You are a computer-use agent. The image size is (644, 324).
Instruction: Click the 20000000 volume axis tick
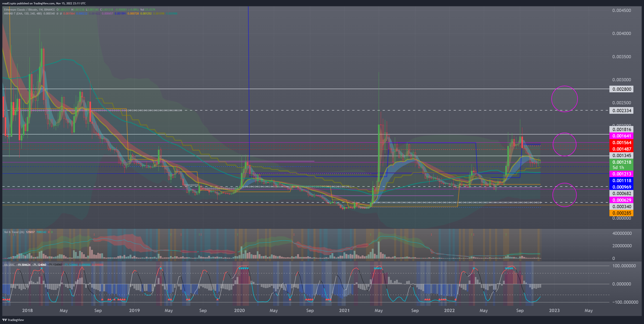pos(622,246)
